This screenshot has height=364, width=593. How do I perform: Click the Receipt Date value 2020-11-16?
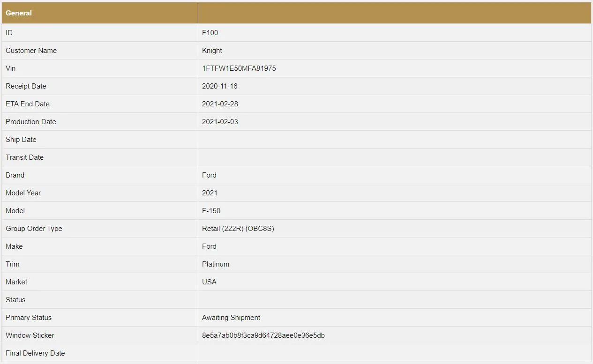pos(220,86)
